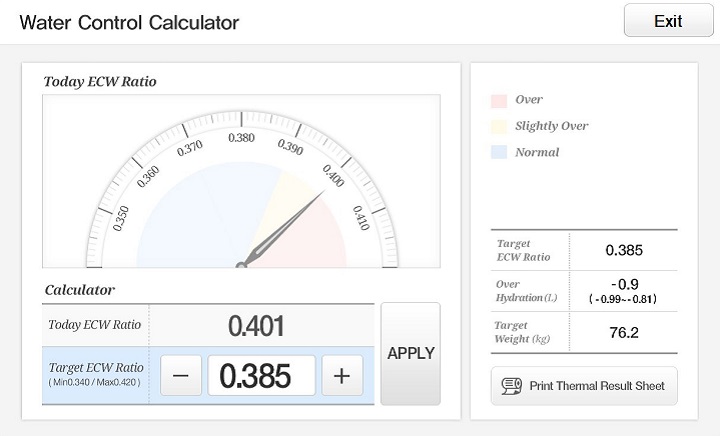Increase target ECW ratio with plus button
The image size is (720, 436).
click(x=342, y=376)
